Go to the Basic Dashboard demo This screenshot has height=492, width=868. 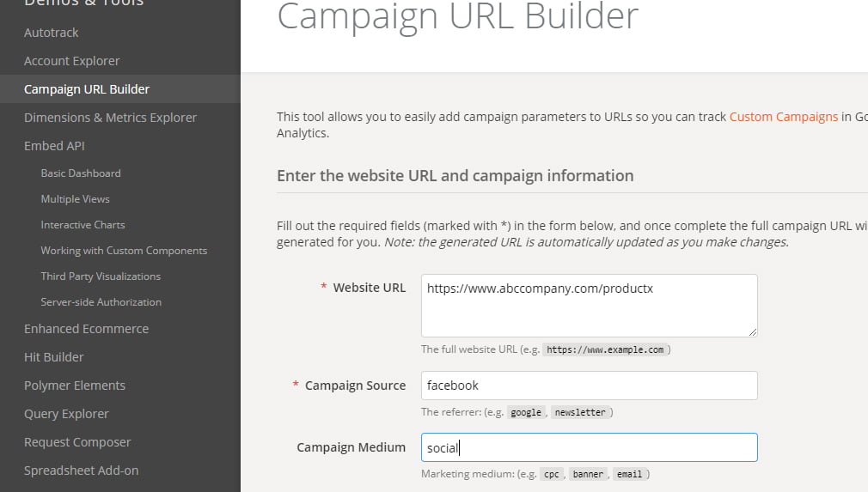(81, 173)
